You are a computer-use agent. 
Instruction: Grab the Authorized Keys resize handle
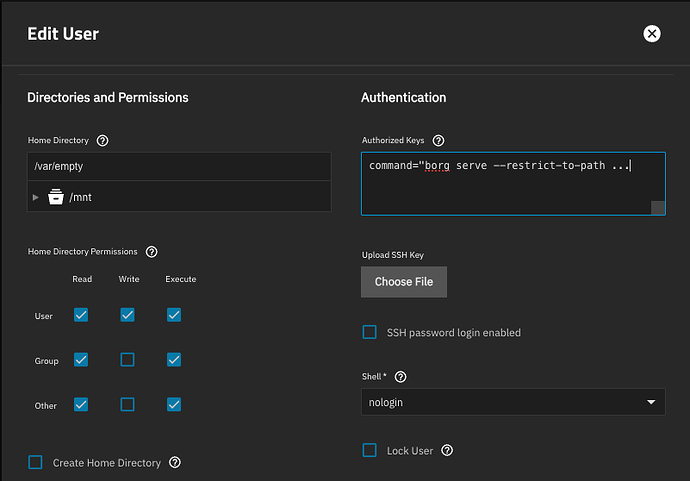(658, 208)
